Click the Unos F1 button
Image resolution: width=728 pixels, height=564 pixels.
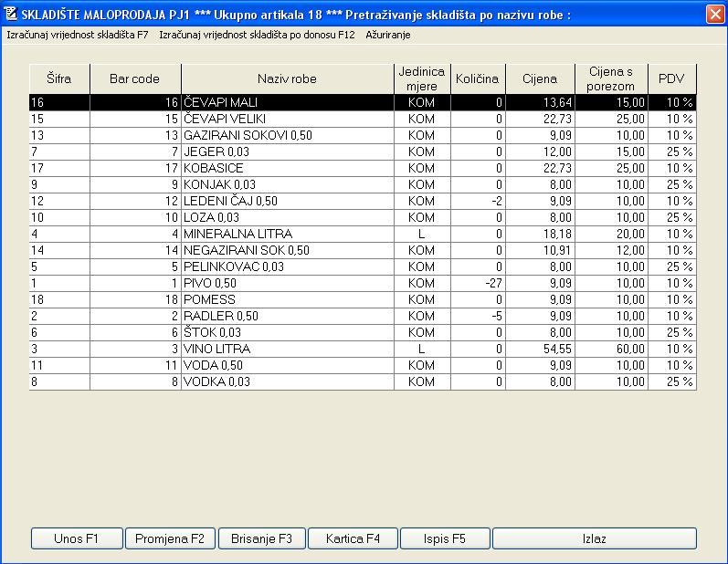click(77, 538)
